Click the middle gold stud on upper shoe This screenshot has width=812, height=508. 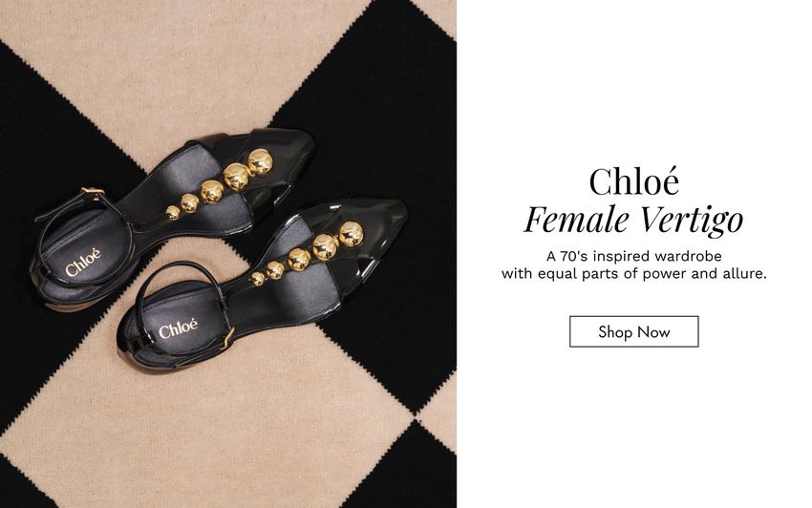[212, 192]
